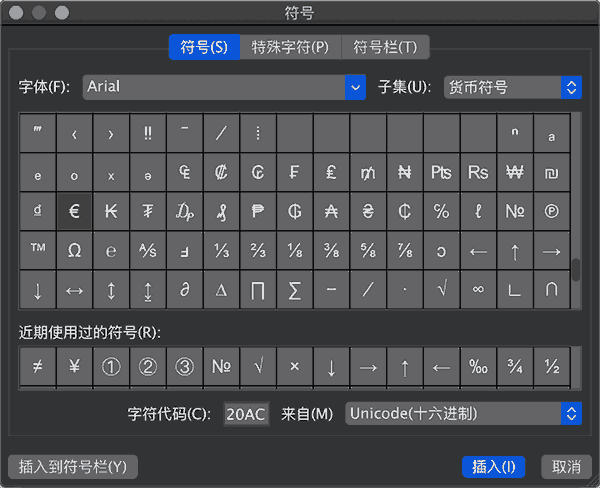The image size is (600, 488).
Task: Select the one-half fraction in recent symbols
Action: click(x=552, y=367)
